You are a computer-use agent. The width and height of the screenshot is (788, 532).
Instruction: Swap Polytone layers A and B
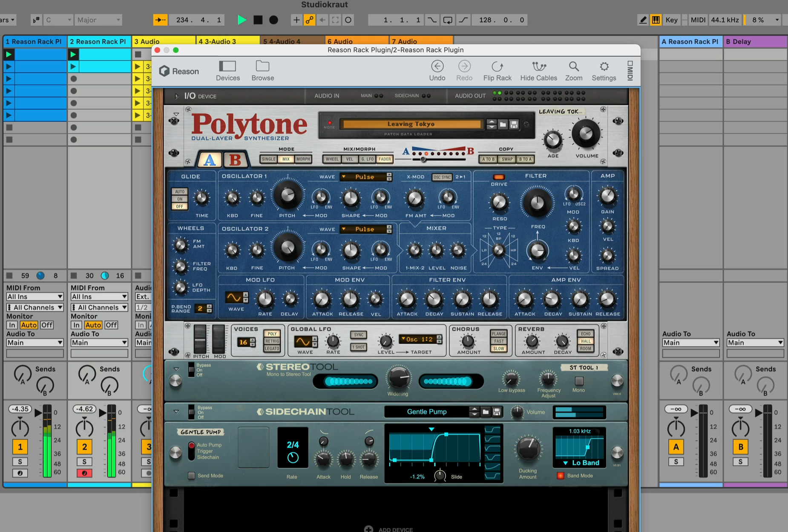click(506, 159)
